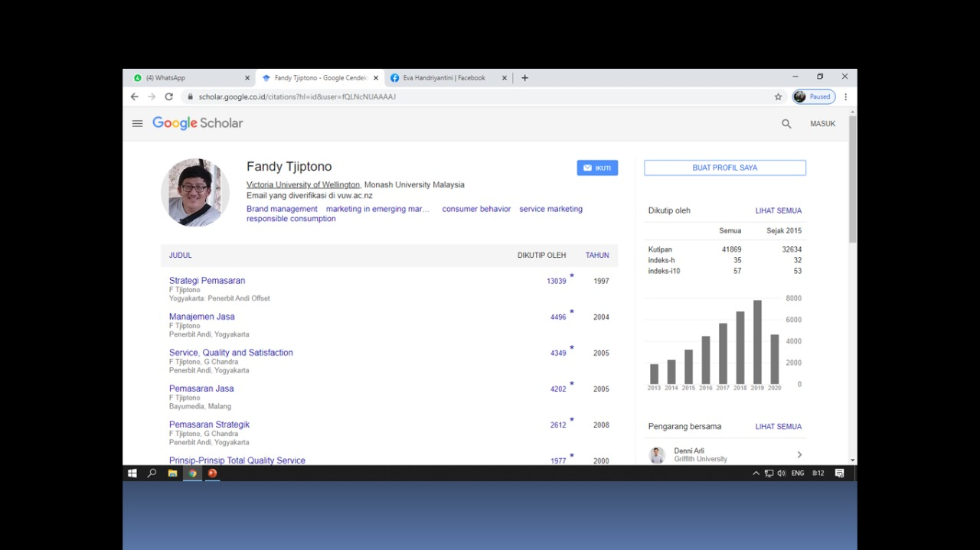The width and height of the screenshot is (980, 550).
Task: Open File Explorer from the taskbar
Action: tap(172, 474)
